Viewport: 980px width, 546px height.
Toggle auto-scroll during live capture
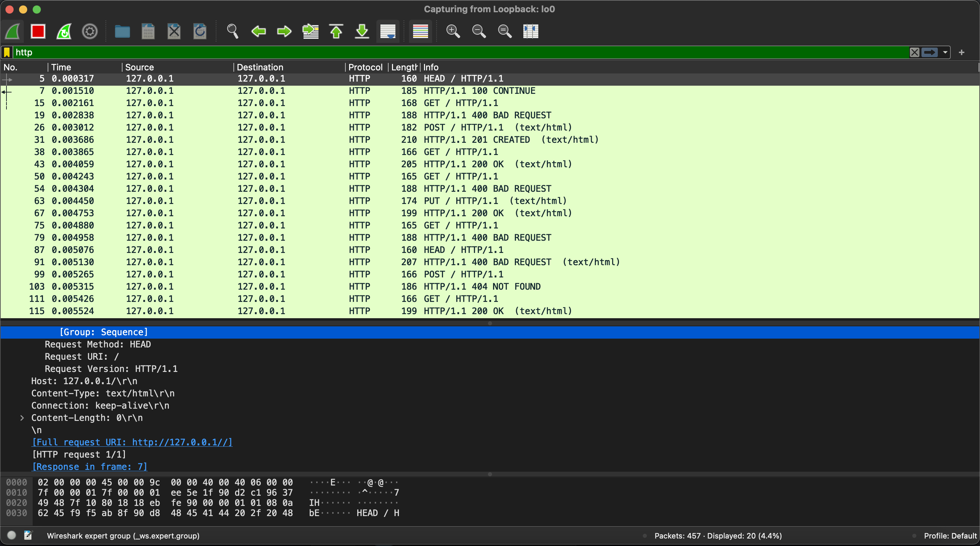coord(388,31)
